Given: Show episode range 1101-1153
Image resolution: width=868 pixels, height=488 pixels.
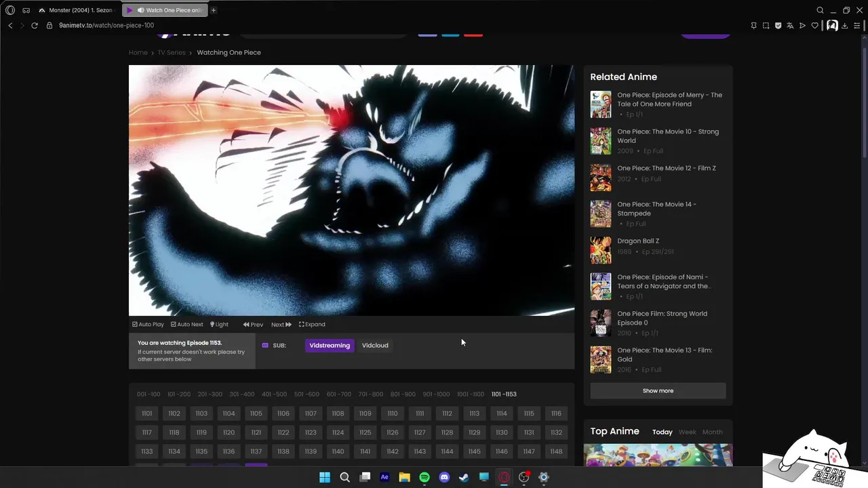Looking at the screenshot, I should [x=504, y=394].
